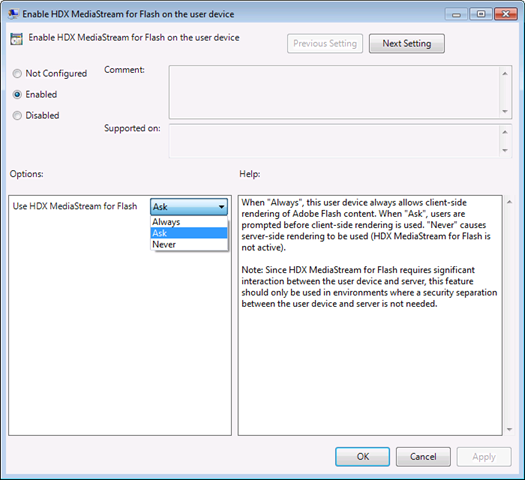Click Supported on scroll down arrow

point(505,151)
